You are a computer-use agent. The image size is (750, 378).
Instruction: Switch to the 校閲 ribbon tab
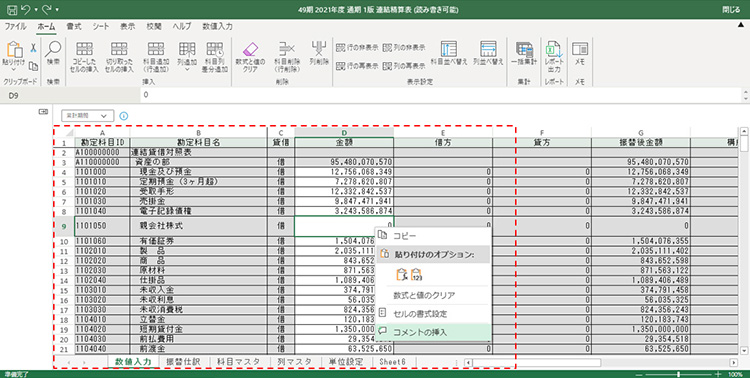coord(154,26)
